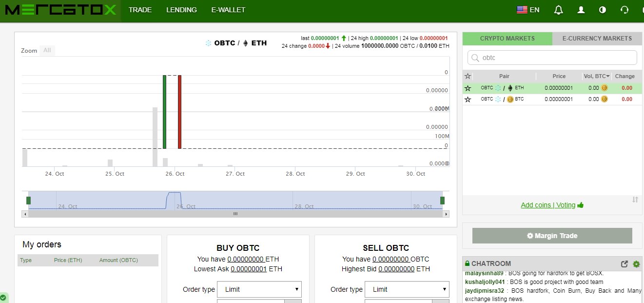Pop out the chatroom window
The height and width of the screenshot is (303, 644).
click(624, 264)
